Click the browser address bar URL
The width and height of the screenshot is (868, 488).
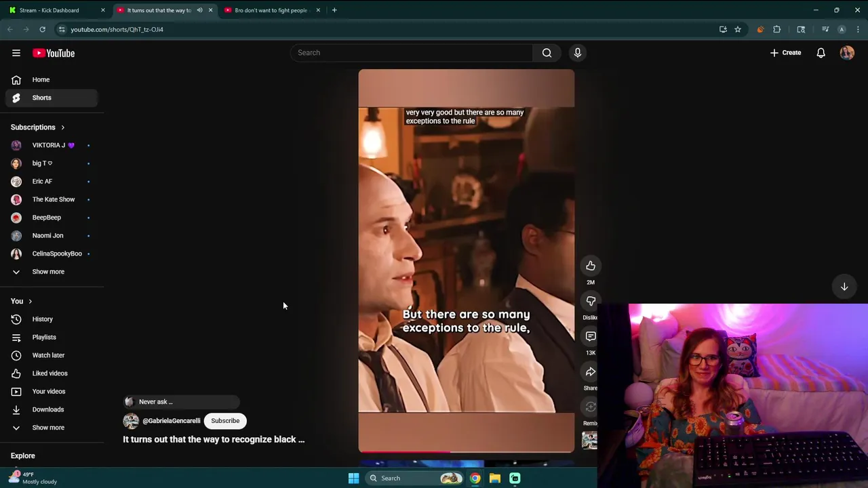(117, 29)
